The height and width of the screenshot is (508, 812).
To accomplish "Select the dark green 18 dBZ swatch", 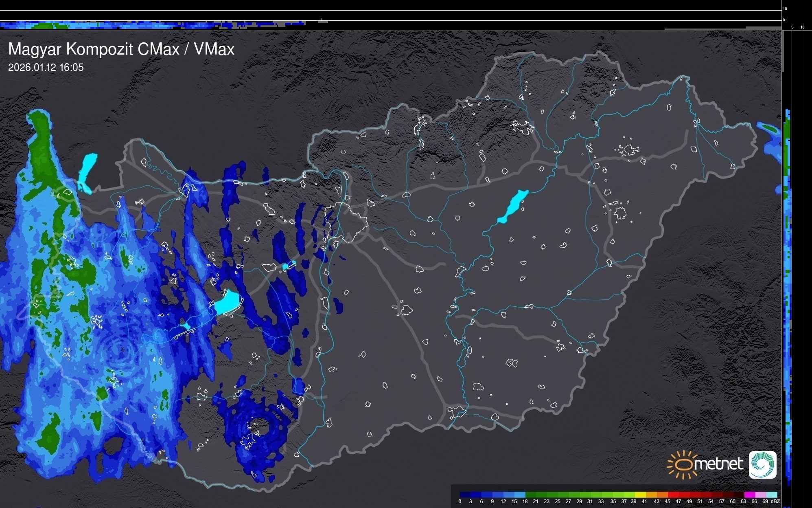I will pyautogui.click(x=531, y=495).
